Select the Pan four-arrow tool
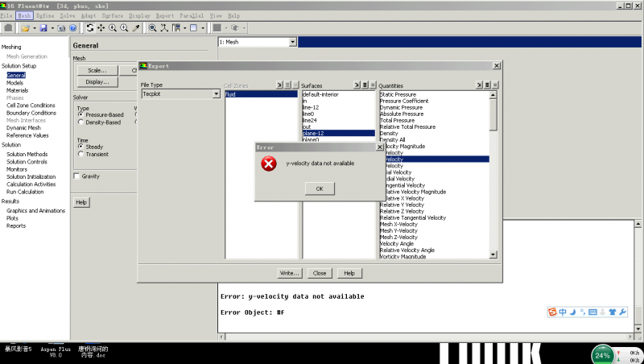This screenshot has height=364, width=644. (101, 28)
